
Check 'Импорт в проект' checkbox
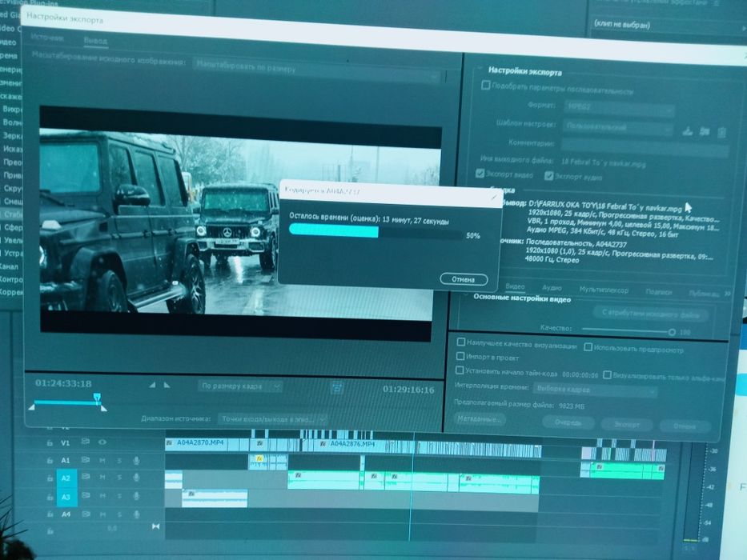coord(460,356)
